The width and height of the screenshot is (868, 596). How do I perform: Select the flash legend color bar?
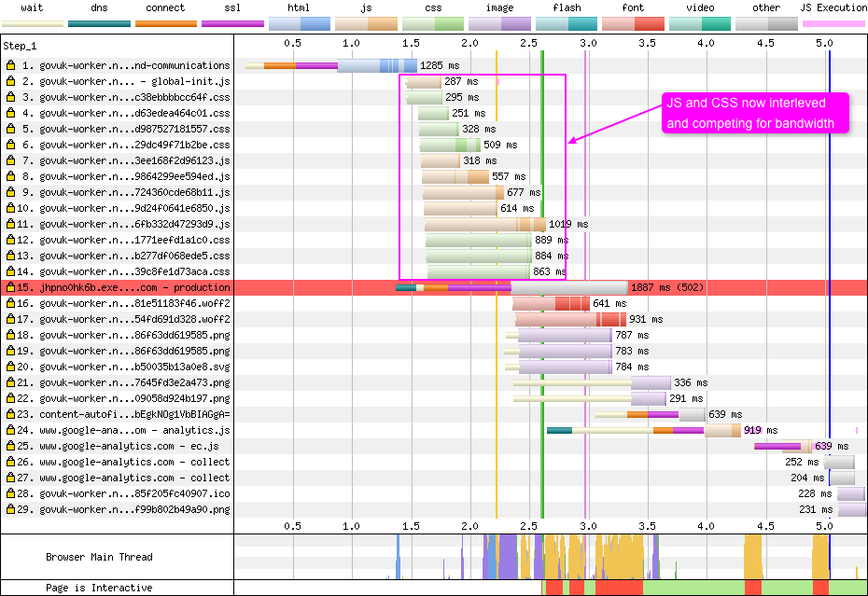click(x=567, y=24)
